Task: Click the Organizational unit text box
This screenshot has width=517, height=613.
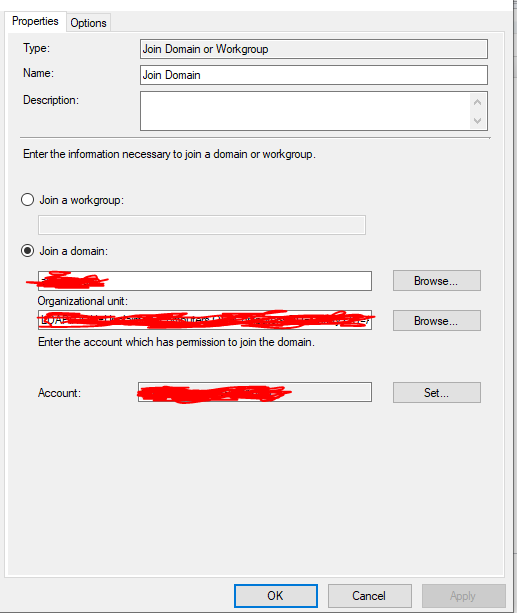Action: click(205, 320)
